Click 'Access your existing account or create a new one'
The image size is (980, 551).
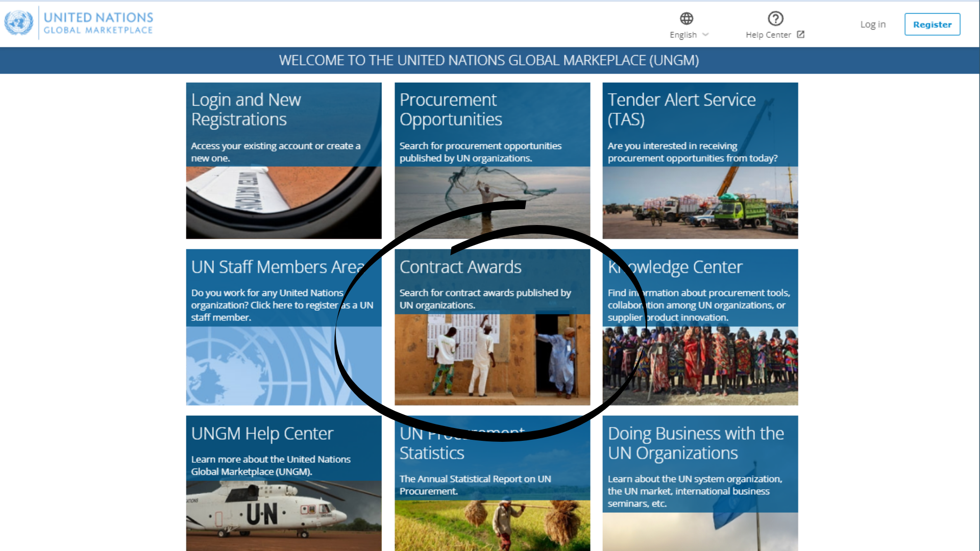pos(276,152)
